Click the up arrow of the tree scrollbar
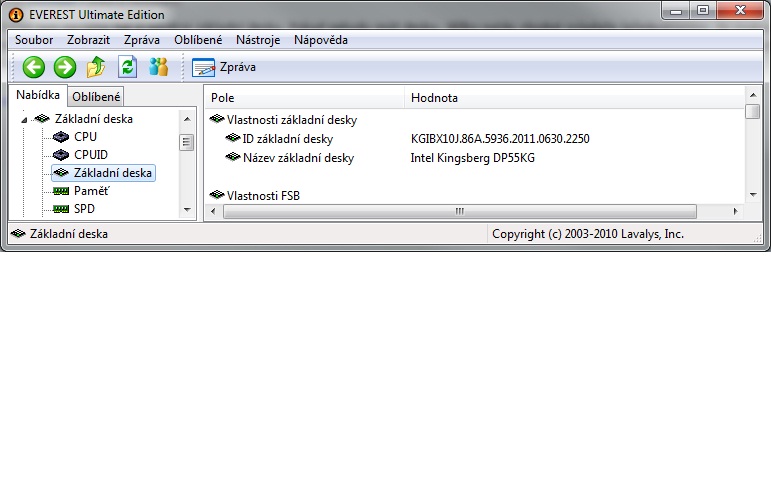Image resolution: width=771 pixels, height=495 pixels. click(x=187, y=119)
